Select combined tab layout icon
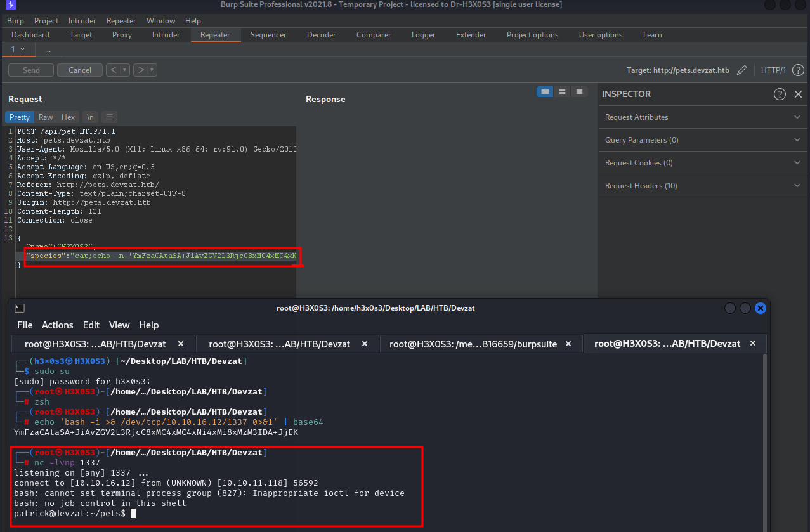810x532 pixels. [x=579, y=92]
